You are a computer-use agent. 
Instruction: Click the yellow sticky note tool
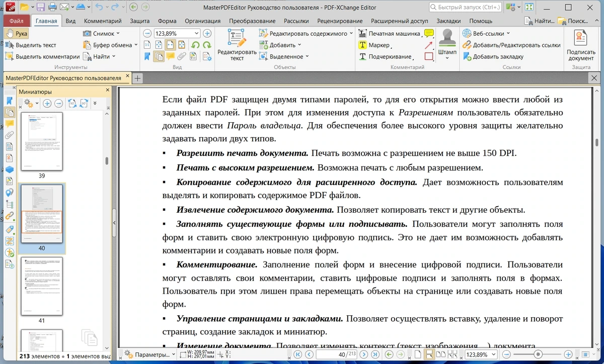click(x=429, y=33)
